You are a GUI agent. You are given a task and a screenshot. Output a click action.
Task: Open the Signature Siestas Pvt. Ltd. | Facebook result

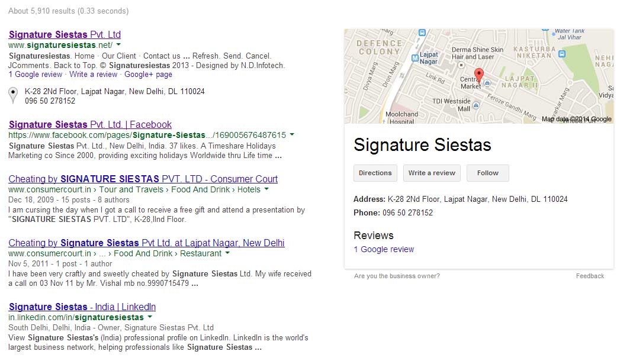pos(90,124)
